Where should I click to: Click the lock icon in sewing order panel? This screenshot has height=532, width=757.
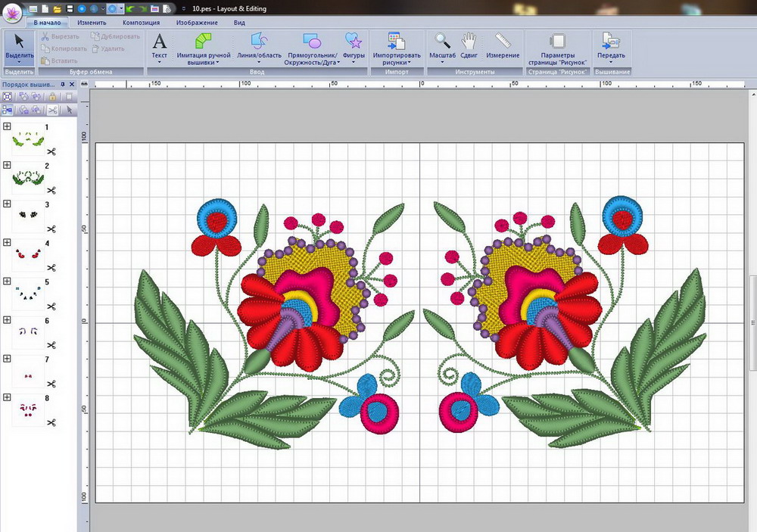point(53,97)
